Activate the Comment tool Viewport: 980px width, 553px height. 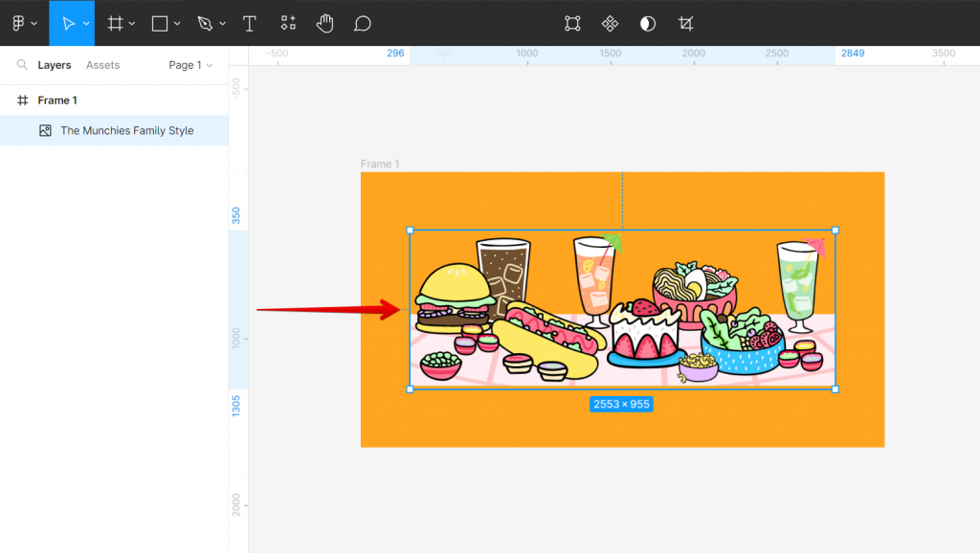point(362,23)
